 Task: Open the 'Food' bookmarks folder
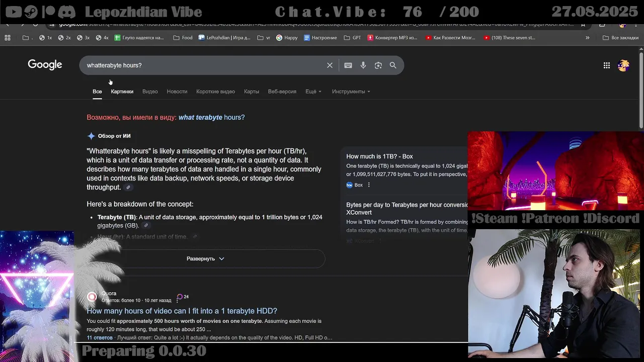(183, 38)
